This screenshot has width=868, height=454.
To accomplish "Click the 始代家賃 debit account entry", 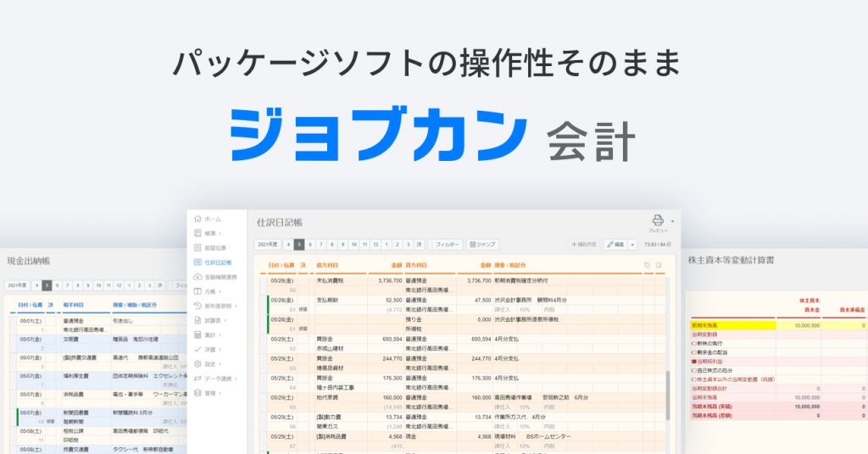I will point(326,397).
